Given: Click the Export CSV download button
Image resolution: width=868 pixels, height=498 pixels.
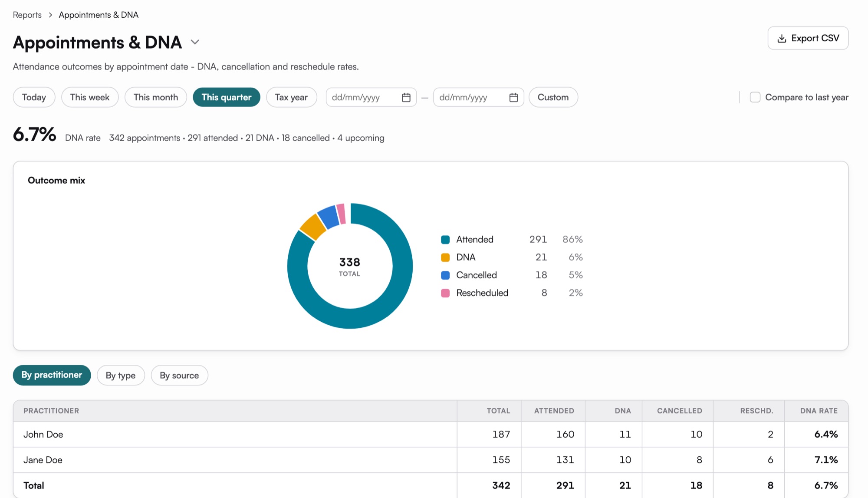Looking at the screenshot, I should coord(808,38).
